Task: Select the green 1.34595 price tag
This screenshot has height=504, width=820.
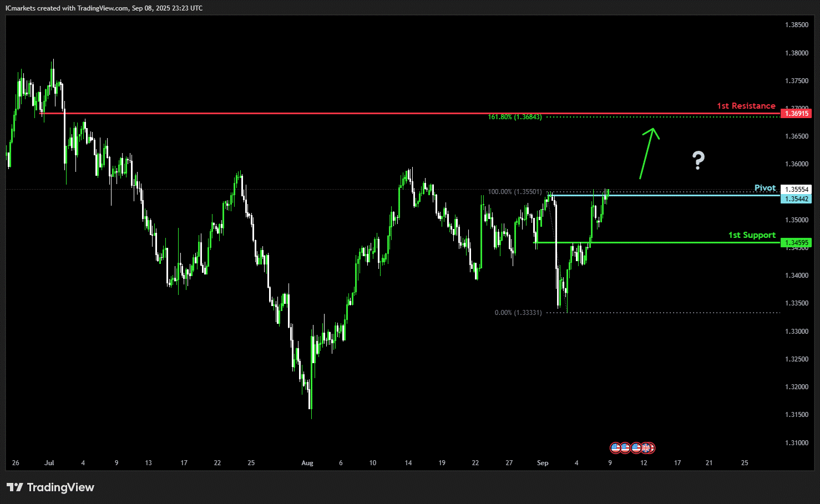Action: click(796, 242)
